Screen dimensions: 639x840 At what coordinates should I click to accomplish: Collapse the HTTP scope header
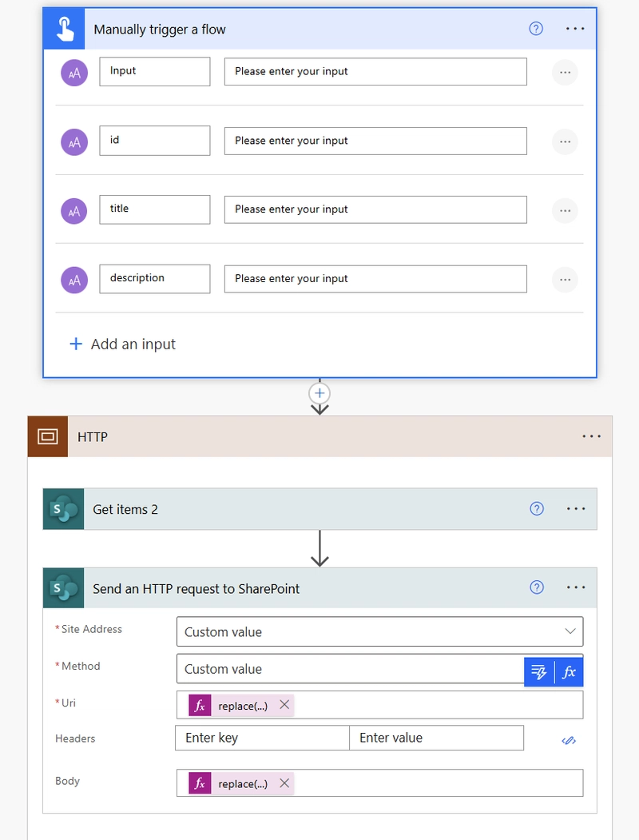coord(321,436)
